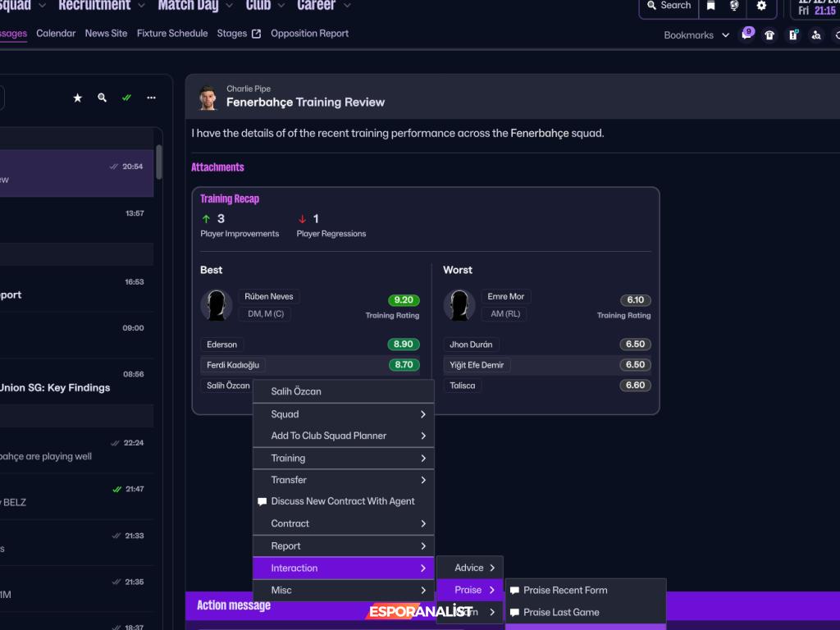
Task: Open the Search function
Action: coord(669,7)
